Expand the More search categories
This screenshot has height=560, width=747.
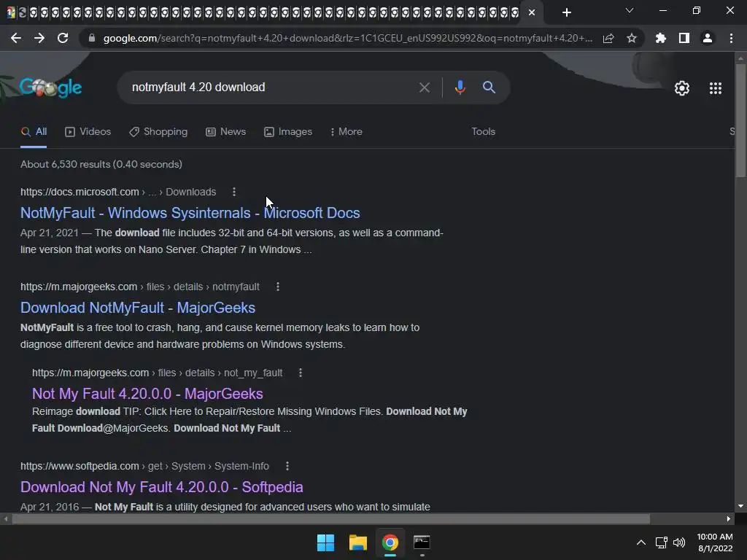click(347, 132)
